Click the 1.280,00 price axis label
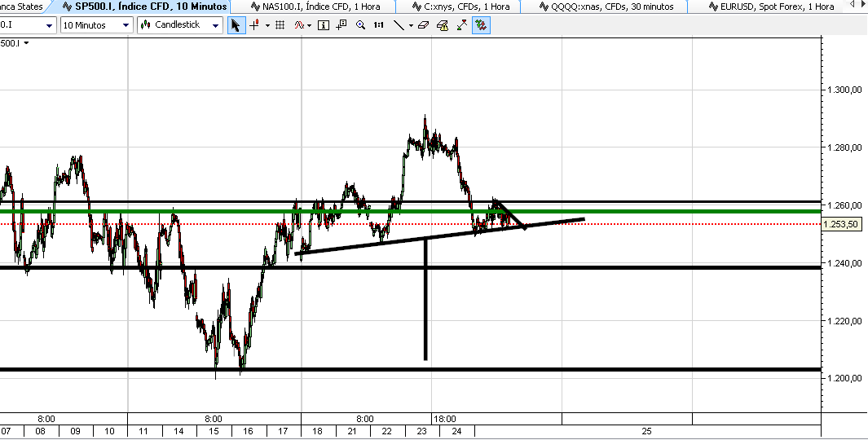Image resolution: width=868 pixels, height=440 pixels. click(844, 147)
